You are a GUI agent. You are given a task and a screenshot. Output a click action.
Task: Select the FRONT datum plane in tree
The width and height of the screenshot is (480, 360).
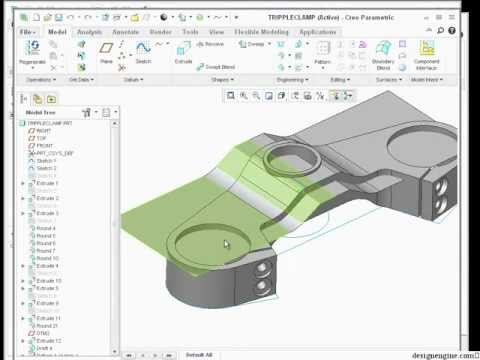pyautogui.click(x=41, y=146)
